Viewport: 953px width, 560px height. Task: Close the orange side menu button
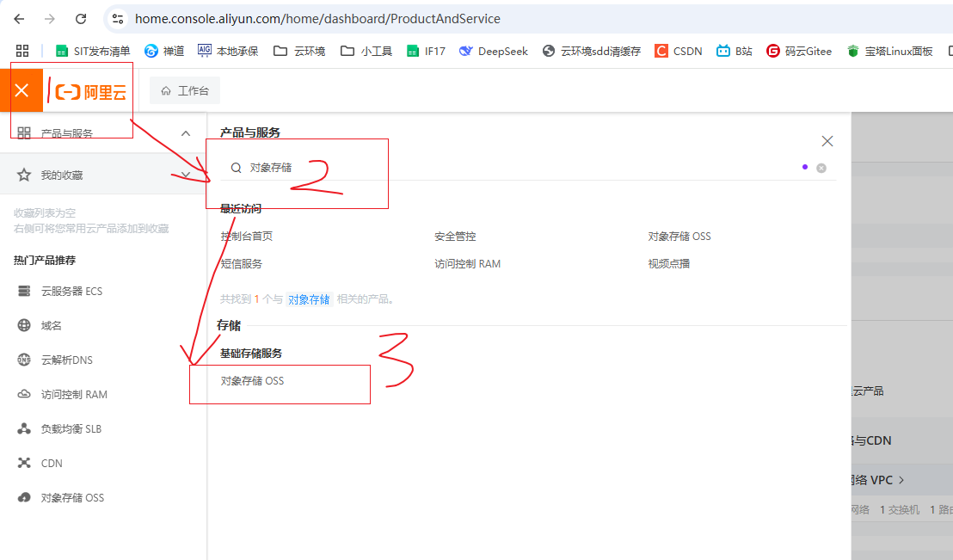tap(22, 90)
